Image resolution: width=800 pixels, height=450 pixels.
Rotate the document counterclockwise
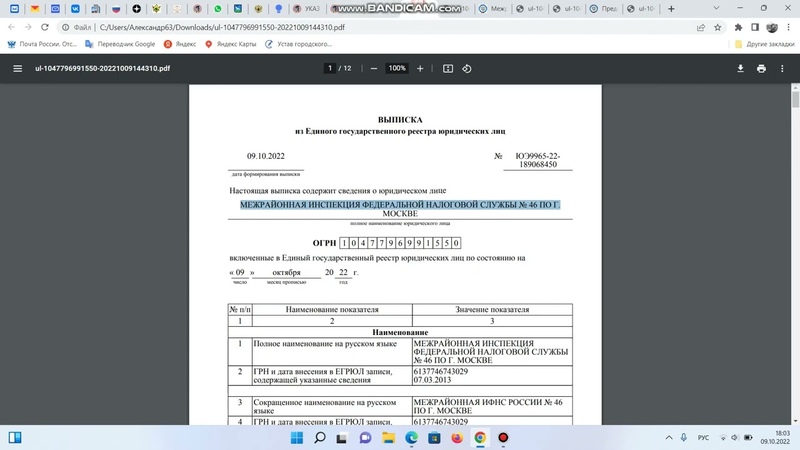click(x=467, y=68)
